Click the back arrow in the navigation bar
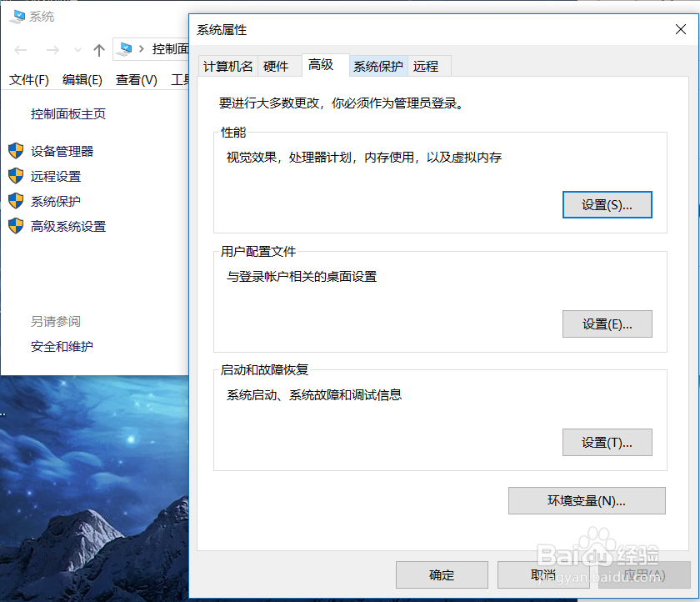 click(20, 49)
